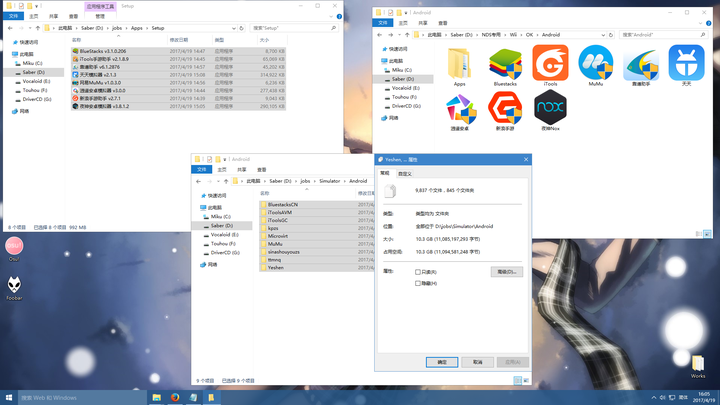The width and height of the screenshot is (720, 405).
Task: Click the Simulator breadcrumb in the address bar
Action: click(330, 181)
